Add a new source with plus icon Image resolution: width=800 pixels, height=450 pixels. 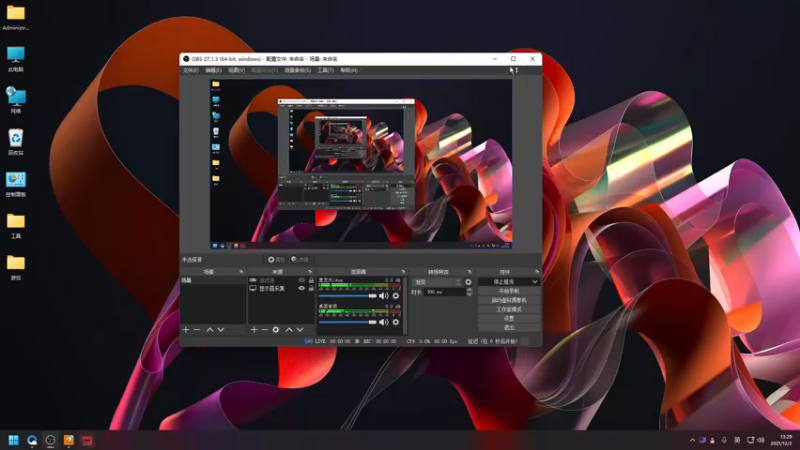(x=254, y=330)
